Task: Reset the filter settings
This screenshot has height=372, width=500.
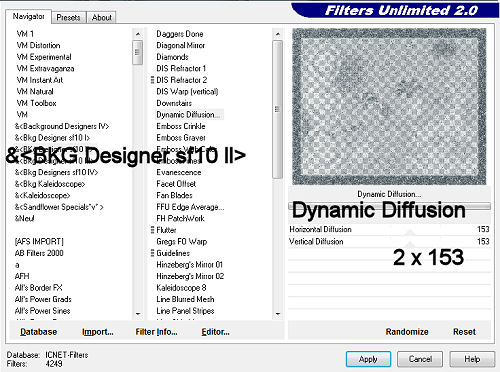Action: [x=464, y=332]
